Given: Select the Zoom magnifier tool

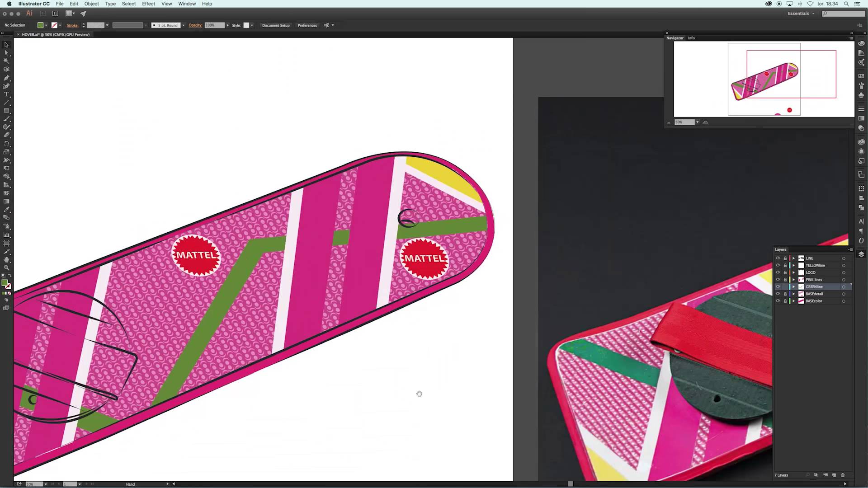Looking at the screenshot, I should coord(6,268).
